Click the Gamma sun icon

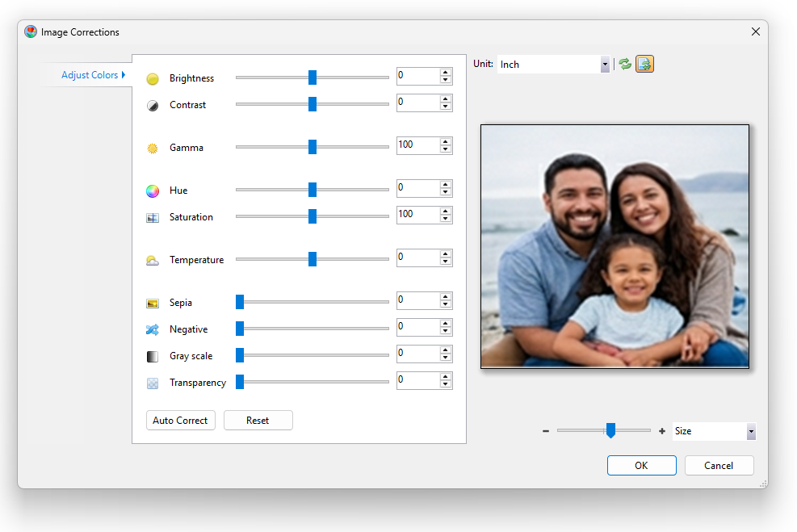click(x=153, y=149)
